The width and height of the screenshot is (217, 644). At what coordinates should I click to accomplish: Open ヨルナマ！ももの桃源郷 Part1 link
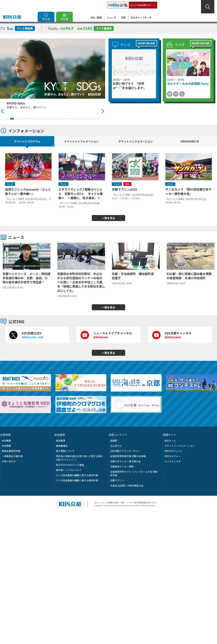188,84
